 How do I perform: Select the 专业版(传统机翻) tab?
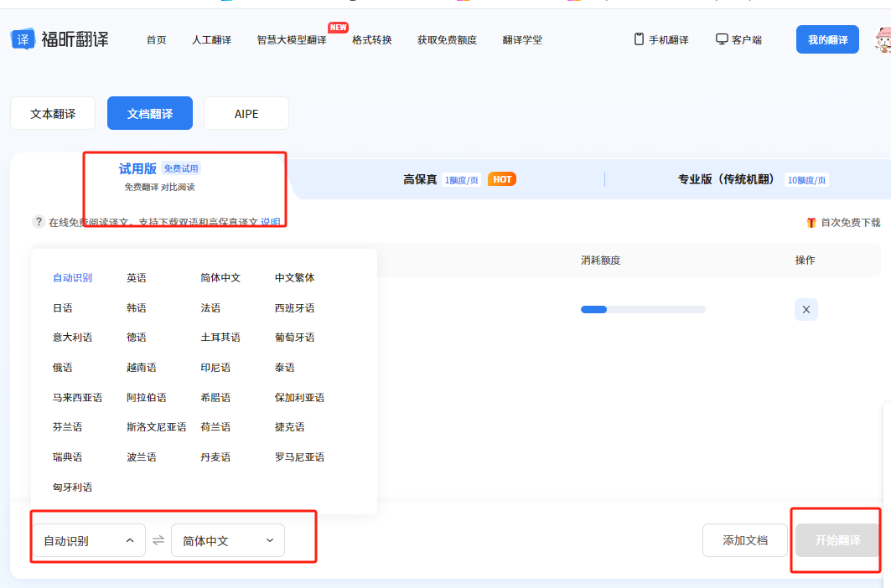[753, 179]
